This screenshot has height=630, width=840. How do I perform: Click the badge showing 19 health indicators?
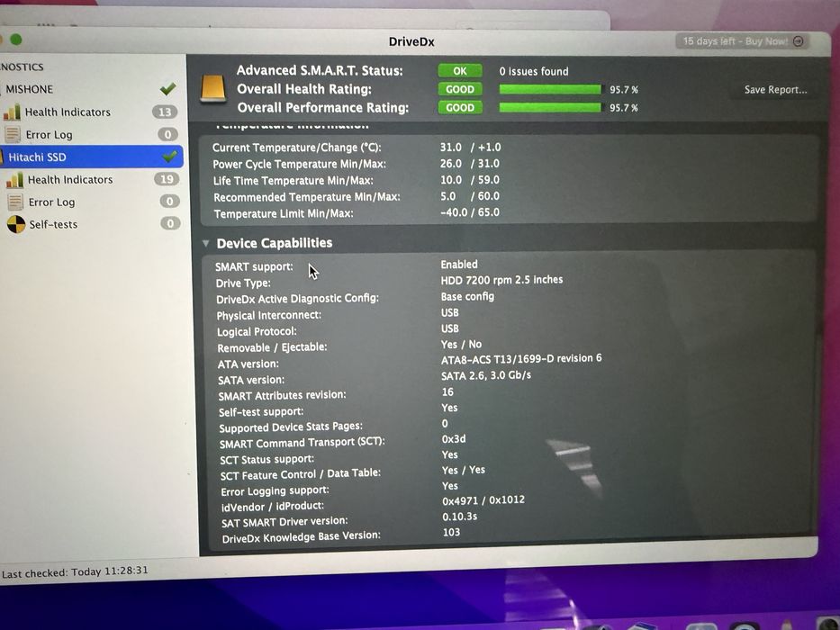coord(167,179)
